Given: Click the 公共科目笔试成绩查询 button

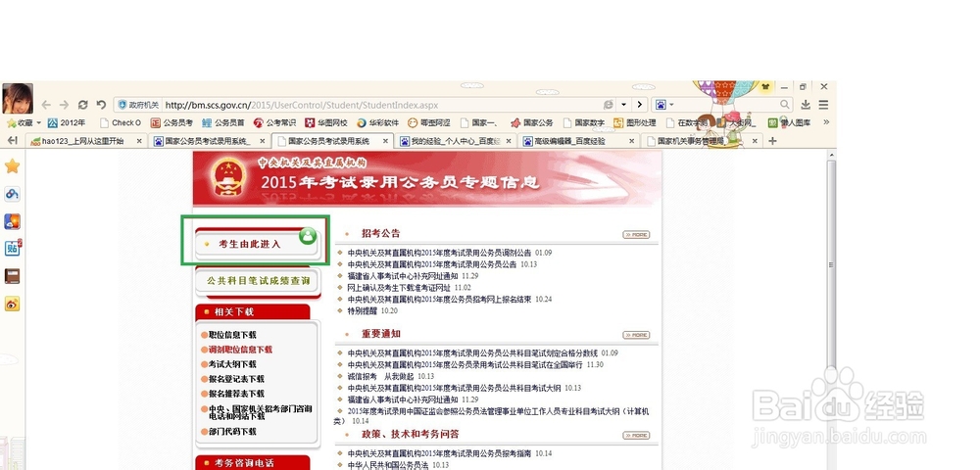Looking at the screenshot, I should (258, 281).
